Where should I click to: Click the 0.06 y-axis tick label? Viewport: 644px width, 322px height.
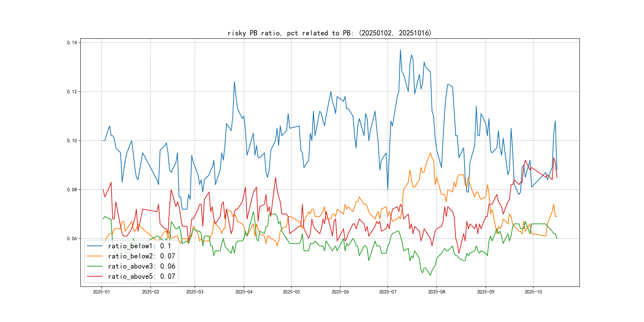tap(72, 239)
